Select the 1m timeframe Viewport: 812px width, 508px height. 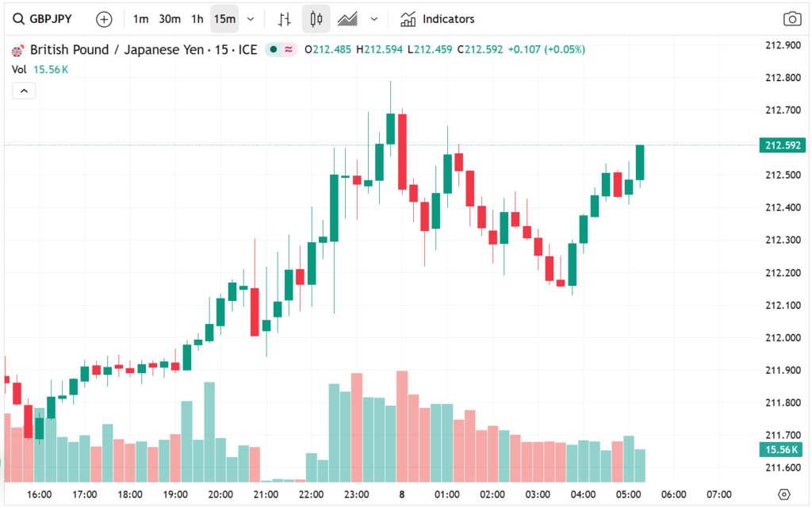coord(140,18)
